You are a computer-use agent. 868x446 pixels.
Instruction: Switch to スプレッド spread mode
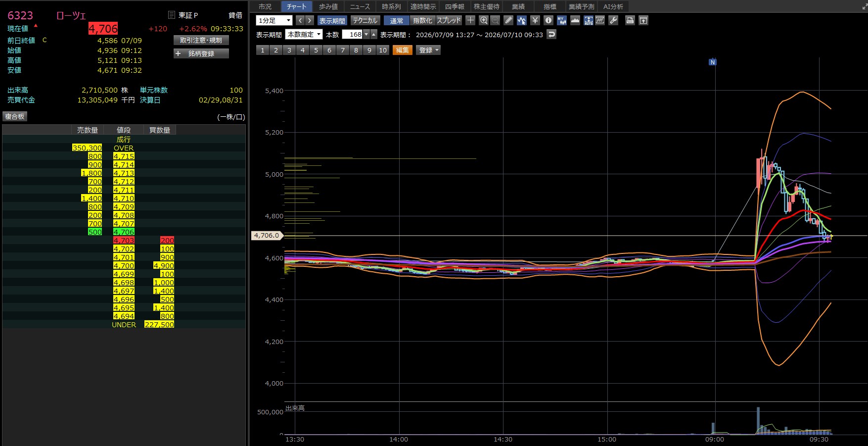(449, 21)
